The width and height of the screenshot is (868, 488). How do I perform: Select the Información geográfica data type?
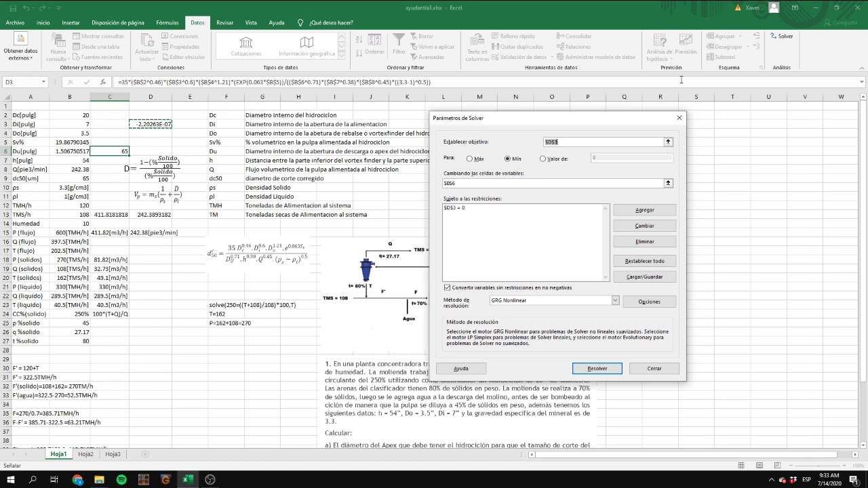point(307,46)
